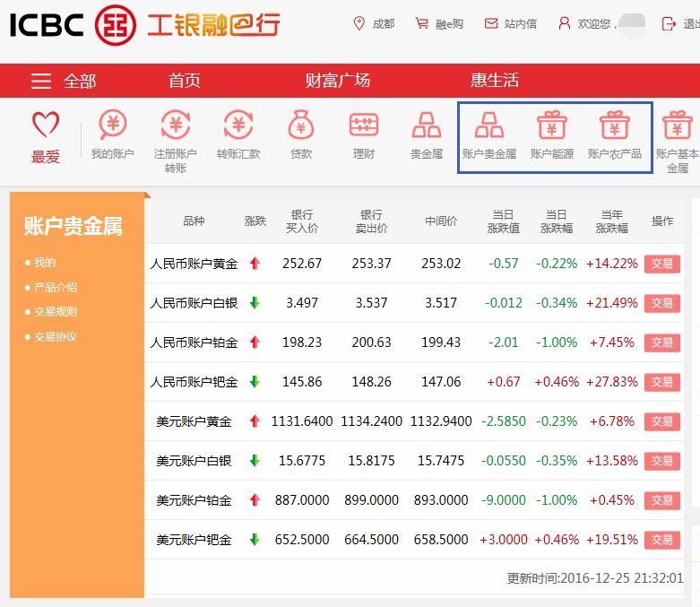Open the 账户基本金属 icon

678,125
